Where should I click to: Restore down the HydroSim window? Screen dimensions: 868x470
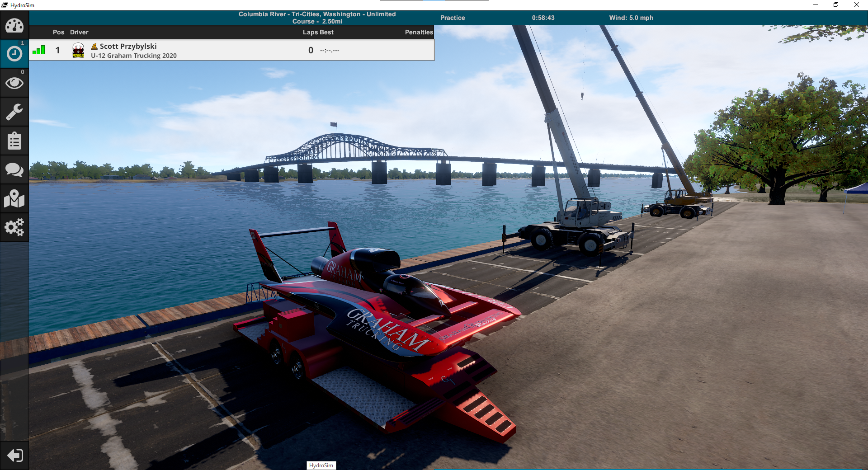(x=836, y=5)
